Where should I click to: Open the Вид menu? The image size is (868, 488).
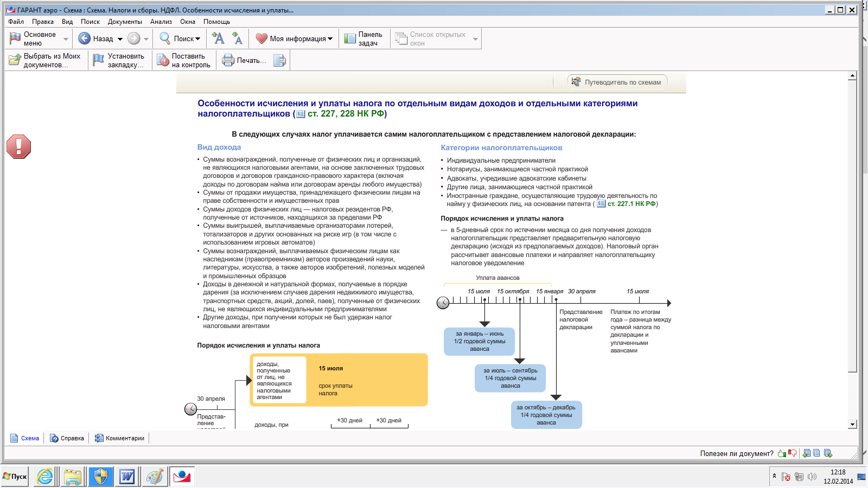pos(67,22)
